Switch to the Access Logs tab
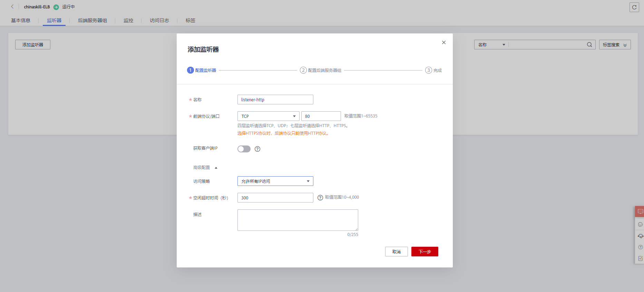 [x=159, y=20]
